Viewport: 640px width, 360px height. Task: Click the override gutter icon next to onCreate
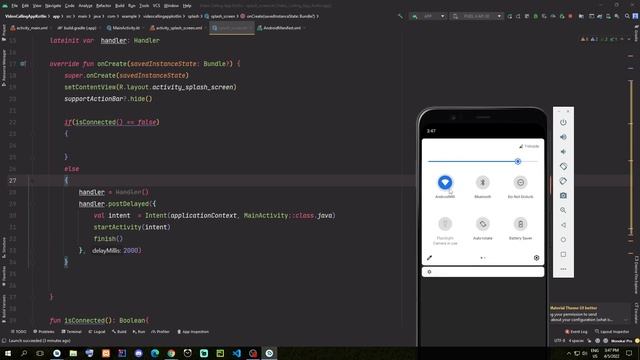coord(23,64)
